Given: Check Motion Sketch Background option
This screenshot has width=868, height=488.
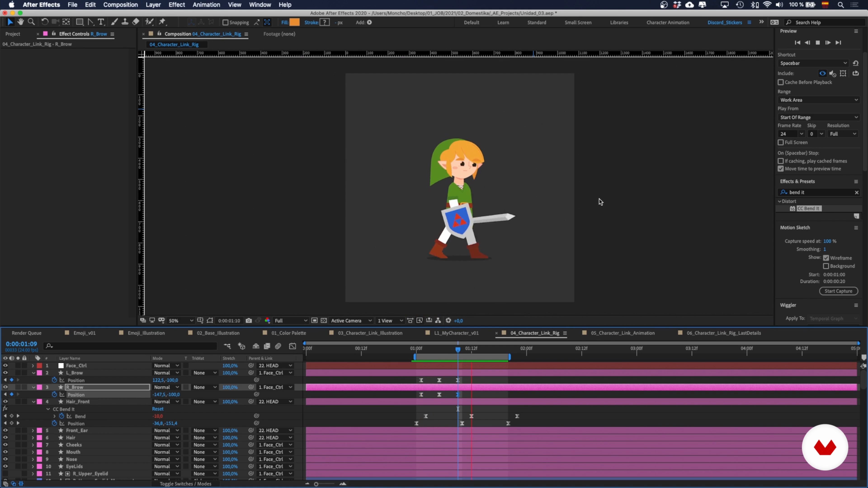Looking at the screenshot, I should [826, 266].
